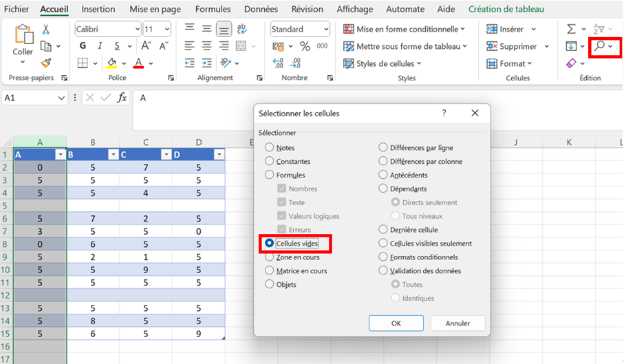Apply the red font color
The height and width of the screenshot is (364, 624).
(138, 63)
